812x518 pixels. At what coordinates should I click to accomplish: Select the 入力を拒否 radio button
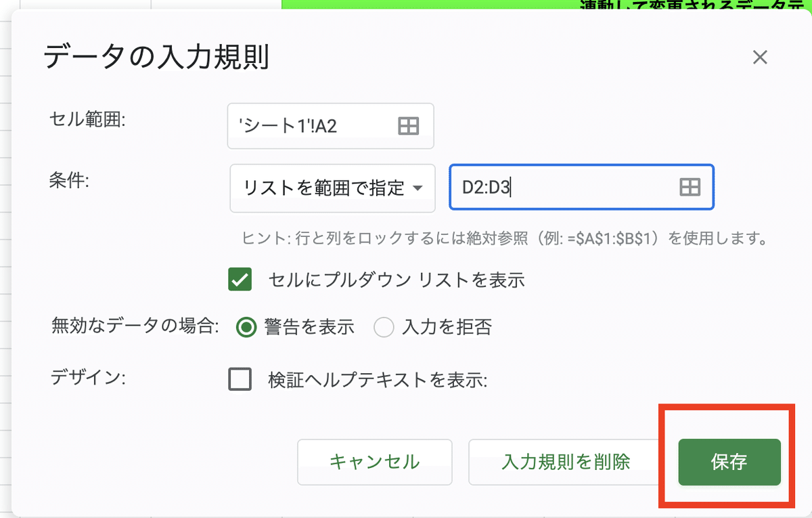click(384, 326)
